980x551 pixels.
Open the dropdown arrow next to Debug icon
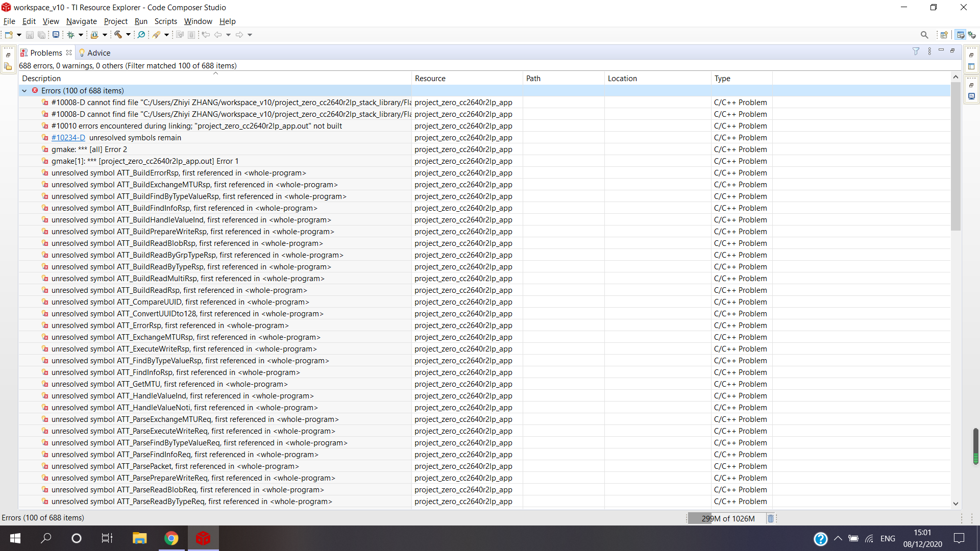[x=81, y=35]
